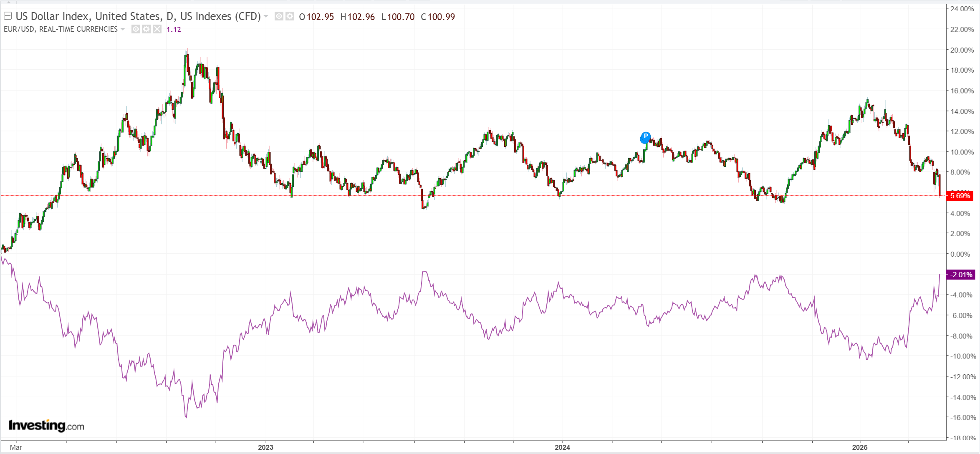Expand US Dollar Index symbol dropdown arrow
Image resolution: width=980 pixels, height=454 pixels.
[x=266, y=17]
